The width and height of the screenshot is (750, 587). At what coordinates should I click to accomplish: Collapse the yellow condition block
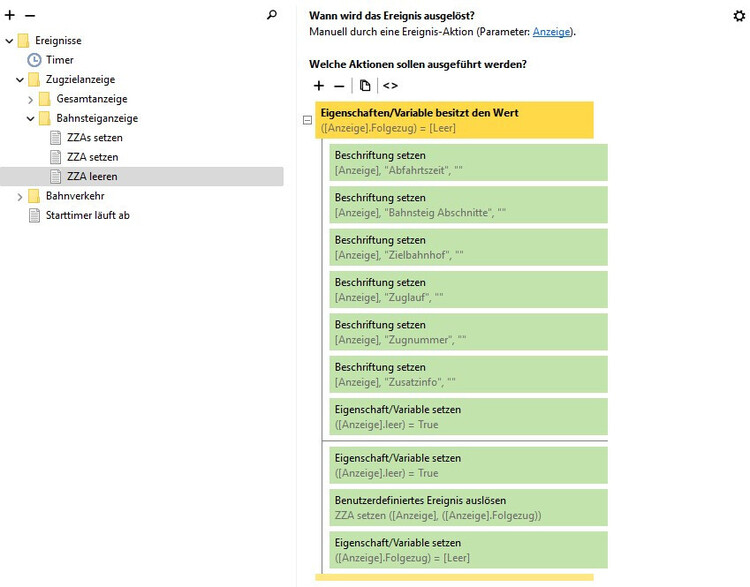pyautogui.click(x=307, y=120)
